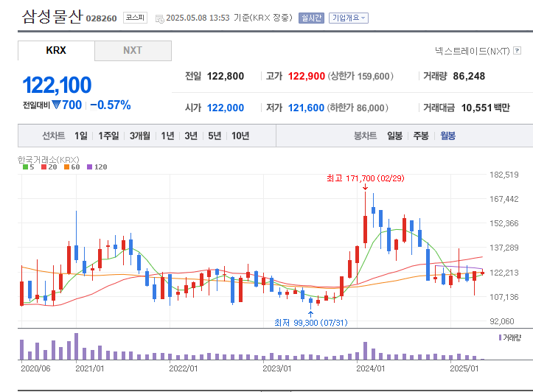Click the 최저 99,300 (07/31) chart marker
Viewport: 533px width, 392px height.
point(310,322)
